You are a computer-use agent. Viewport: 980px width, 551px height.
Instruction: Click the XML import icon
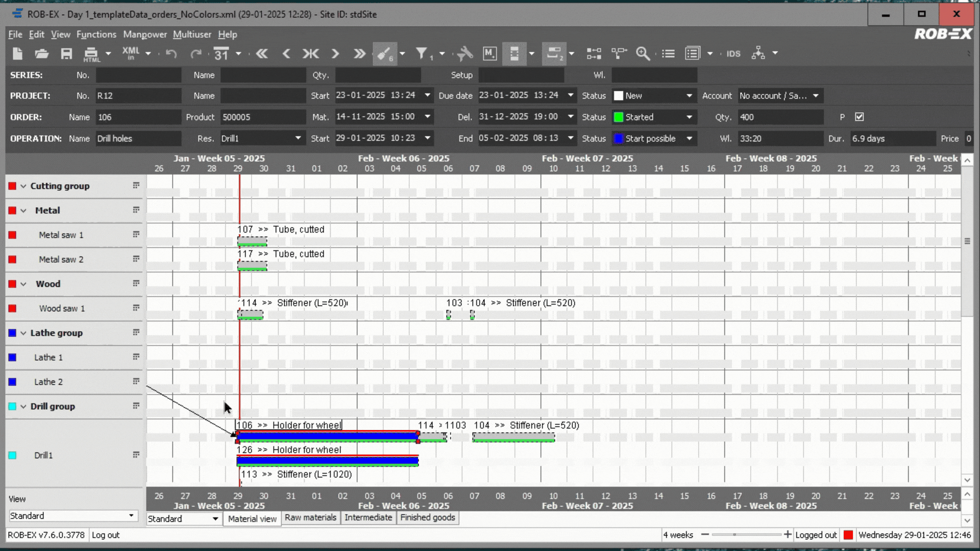131,53
